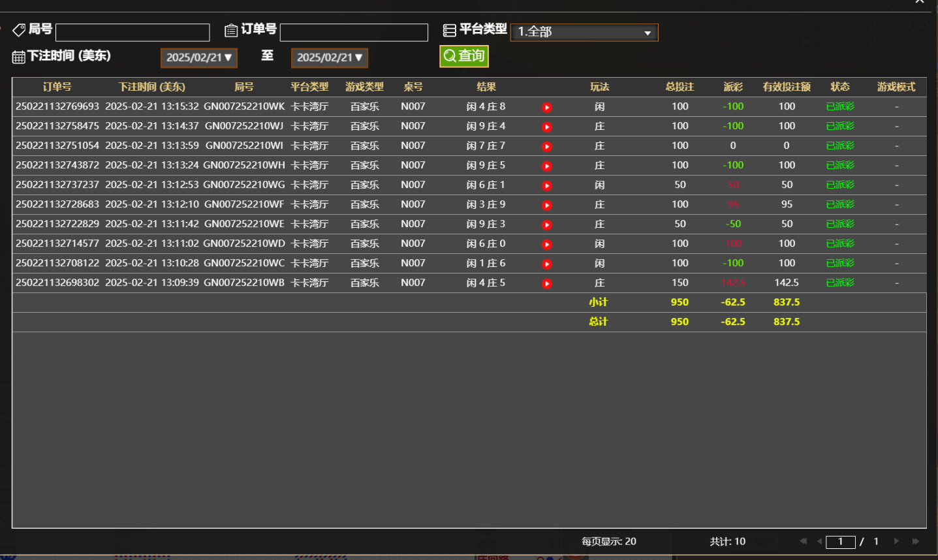Focus the 局号 input field
938x560 pixels.
coord(133,32)
